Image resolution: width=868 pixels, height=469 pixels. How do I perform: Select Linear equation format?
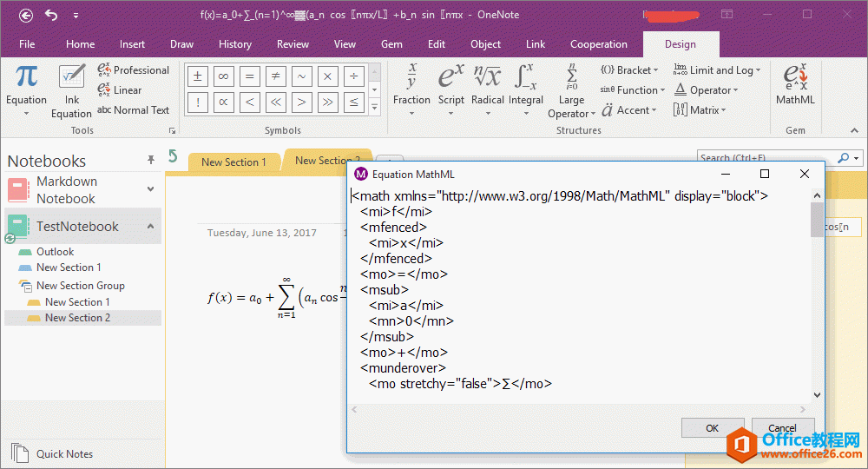(120, 89)
